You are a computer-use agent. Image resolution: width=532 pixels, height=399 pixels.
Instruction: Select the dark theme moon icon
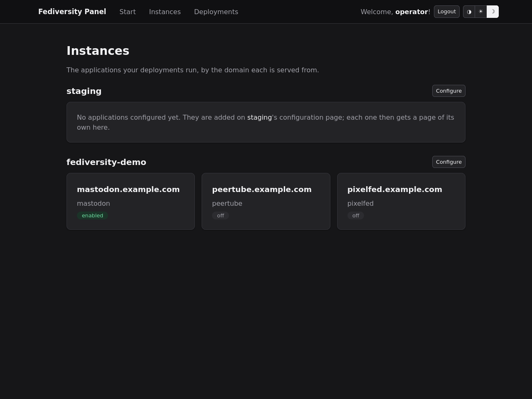coord(493,12)
